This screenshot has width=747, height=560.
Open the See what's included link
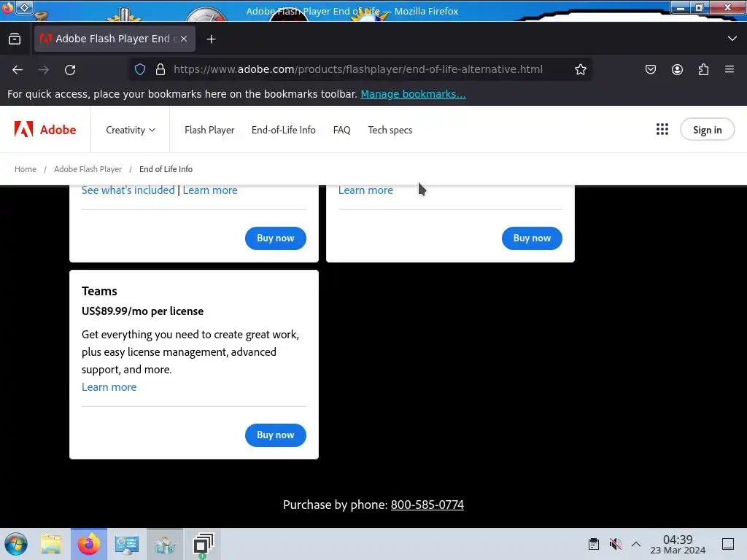pyautogui.click(x=128, y=190)
